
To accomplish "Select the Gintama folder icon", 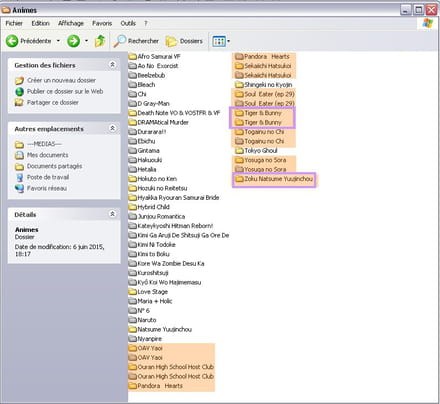I will click(x=133, y=150).
